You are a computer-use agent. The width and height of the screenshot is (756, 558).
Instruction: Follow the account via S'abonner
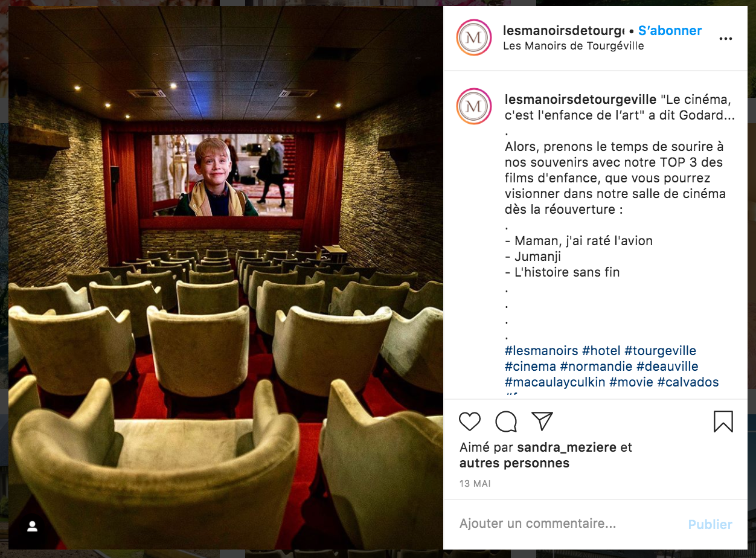(670, 30)
